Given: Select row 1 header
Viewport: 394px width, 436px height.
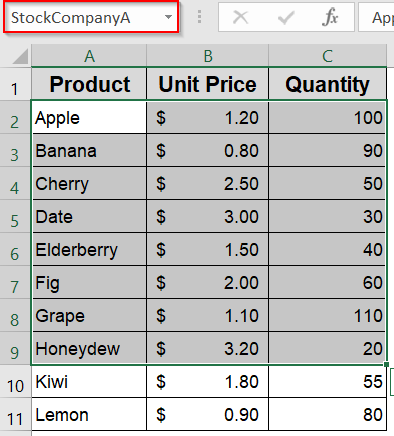Looking at the screenshot, I should pos(15,84).
